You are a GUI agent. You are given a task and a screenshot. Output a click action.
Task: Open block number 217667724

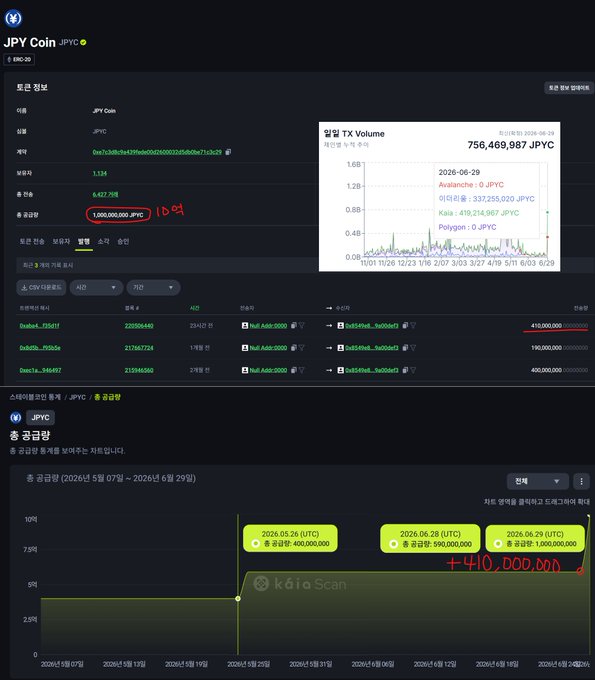(x=139, y=348)
